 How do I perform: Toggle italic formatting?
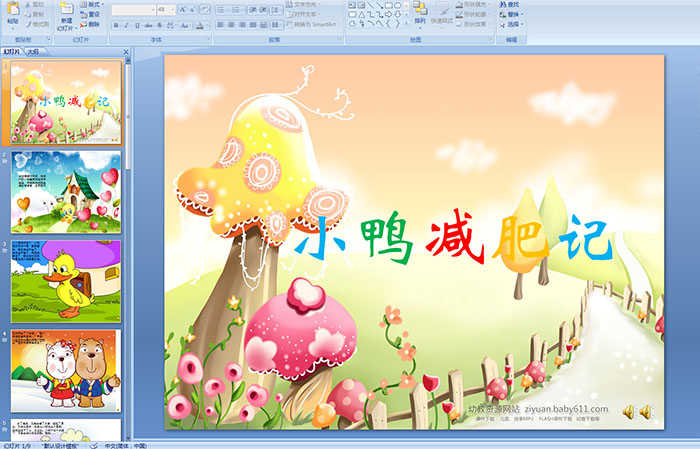click(x=125, y=24)
